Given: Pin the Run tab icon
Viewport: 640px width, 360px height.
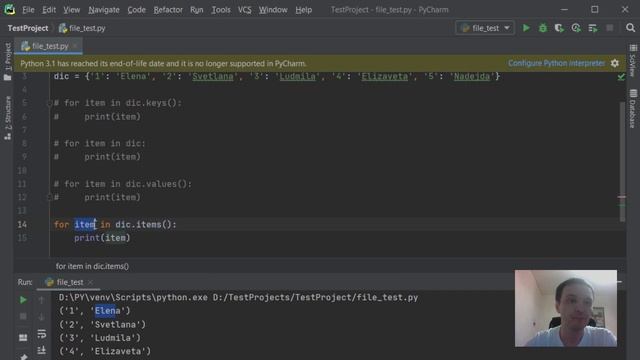Looking at the screenshot, I should click(23, 357).
